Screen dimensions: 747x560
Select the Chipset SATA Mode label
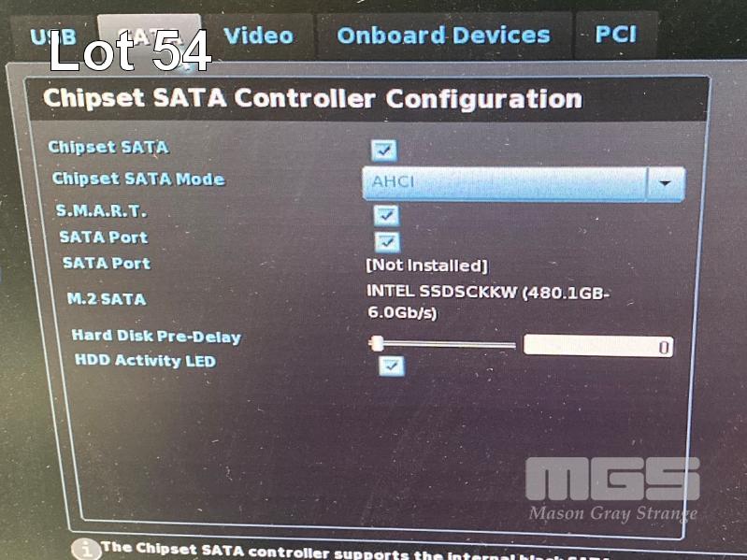click(x=138, y=179)
